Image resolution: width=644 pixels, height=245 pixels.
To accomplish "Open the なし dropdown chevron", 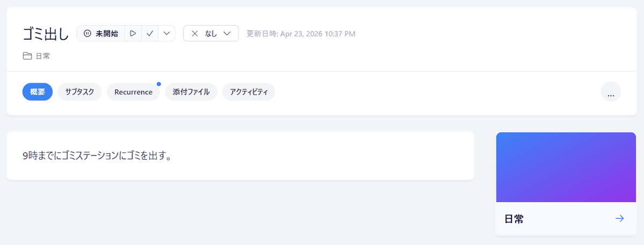I will pyautogui.click(x=228, y=34).
